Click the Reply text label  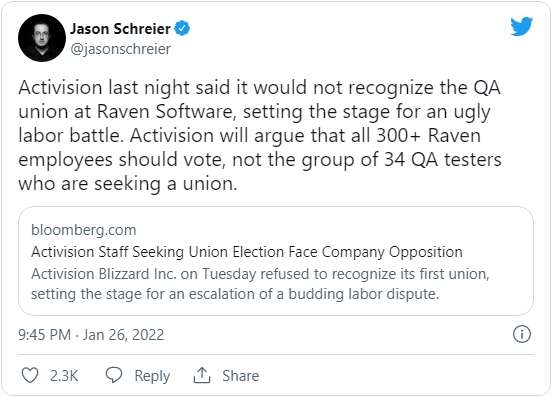tap(152, 376)
